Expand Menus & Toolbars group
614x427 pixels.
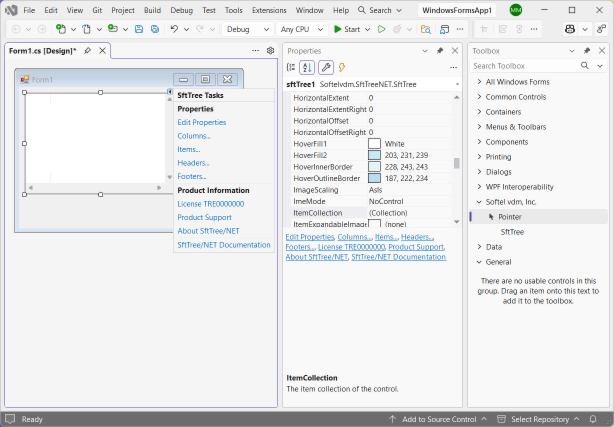pos(479,127)
